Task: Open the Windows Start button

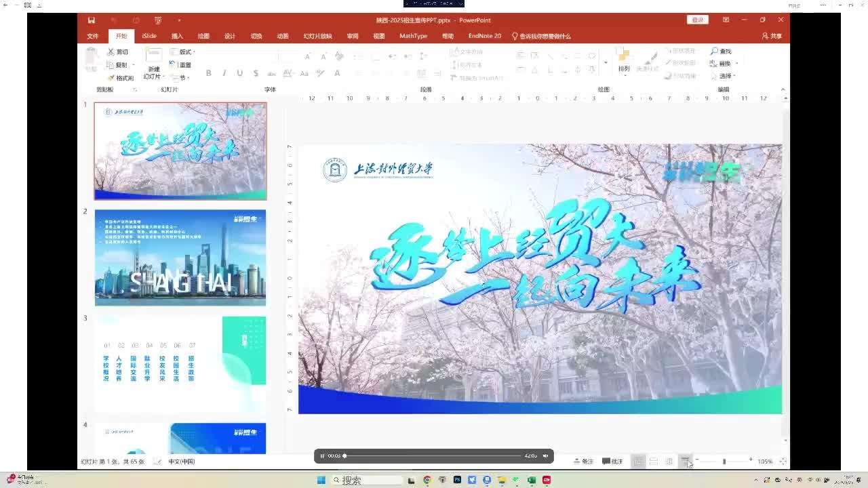Action: click(321, 480)
